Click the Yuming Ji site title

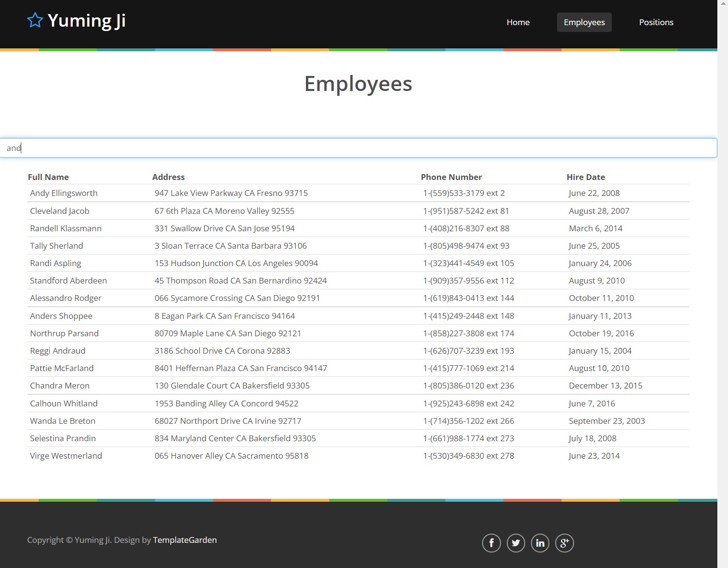tap(87, 20)
